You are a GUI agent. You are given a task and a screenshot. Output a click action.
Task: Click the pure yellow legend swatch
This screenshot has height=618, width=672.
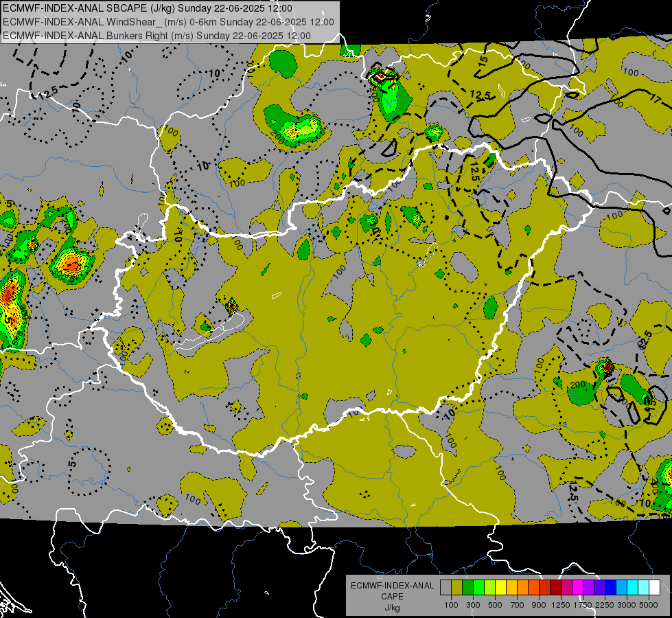click(x=500, y=587)
